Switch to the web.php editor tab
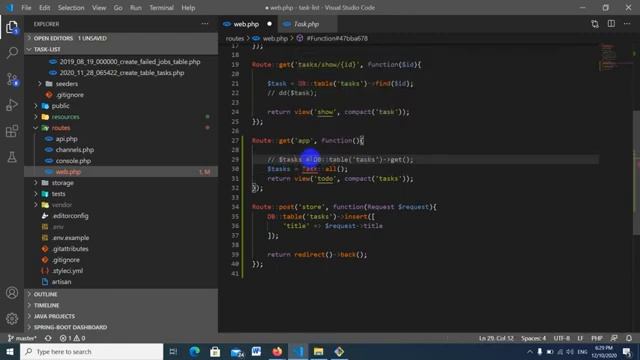The width and height of the screenshot is (640, 360). (x=248, y=24)
